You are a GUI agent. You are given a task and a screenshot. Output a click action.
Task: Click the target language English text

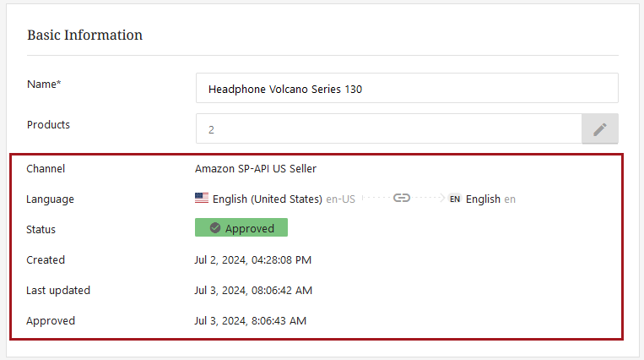[483, 199]
